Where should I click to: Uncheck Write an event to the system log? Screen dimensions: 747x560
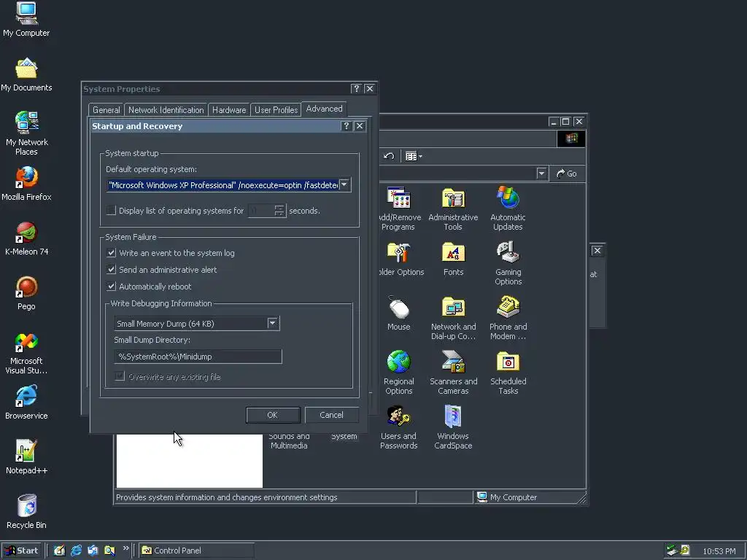pos(111,253)
